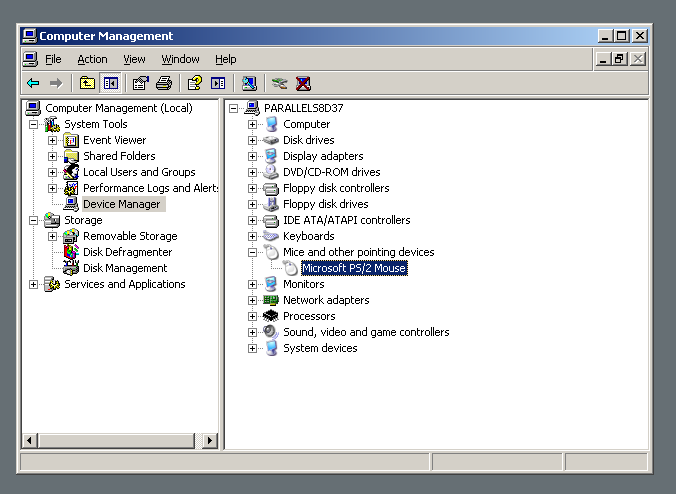Select the Sound, video and game controllers label
This screenshot has height=494, width=676.
coord(366,332)
